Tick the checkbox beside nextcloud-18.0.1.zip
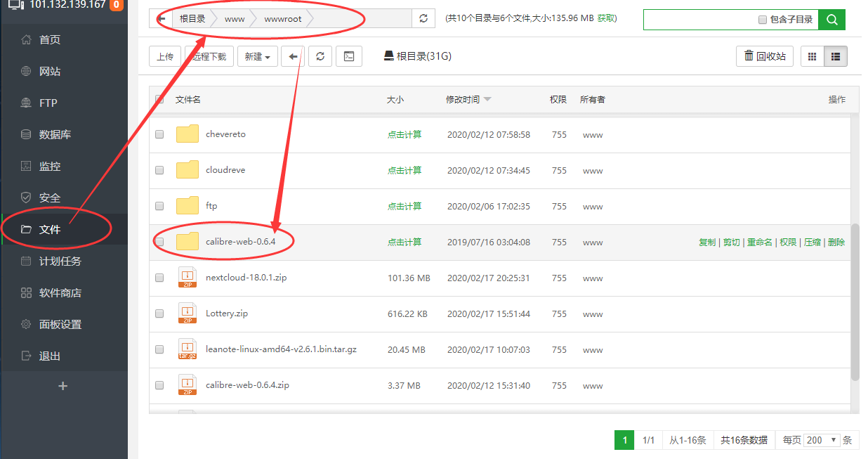The image size is (868, 459). [159, 278]
